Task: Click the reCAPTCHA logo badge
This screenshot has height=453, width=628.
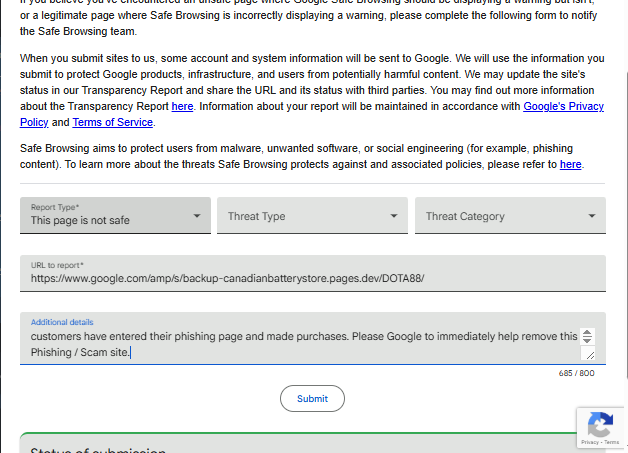Action: click(600, 423)
